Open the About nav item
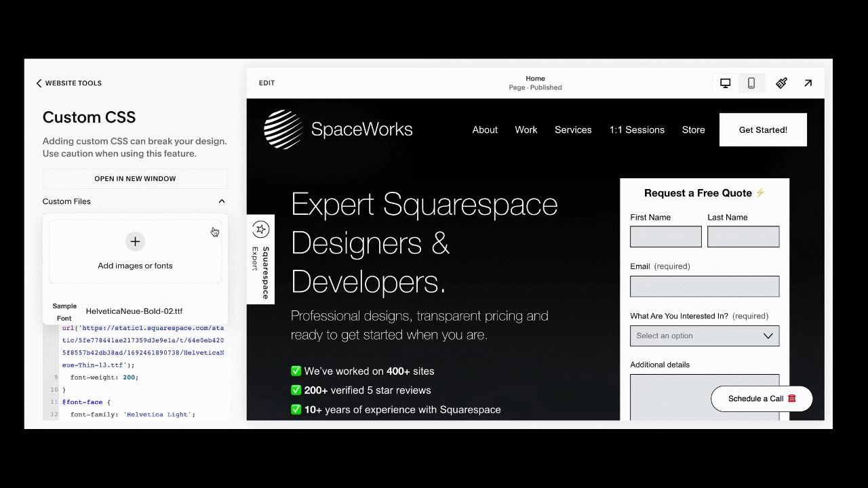The width and height of the screenshot is (868, 488). tap(485, 129)
